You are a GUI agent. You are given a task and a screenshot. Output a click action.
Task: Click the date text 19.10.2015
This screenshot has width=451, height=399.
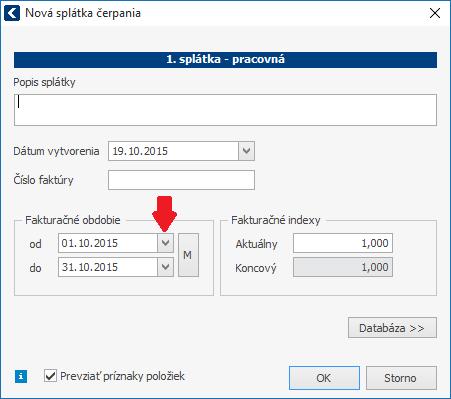tap(140, 151)
